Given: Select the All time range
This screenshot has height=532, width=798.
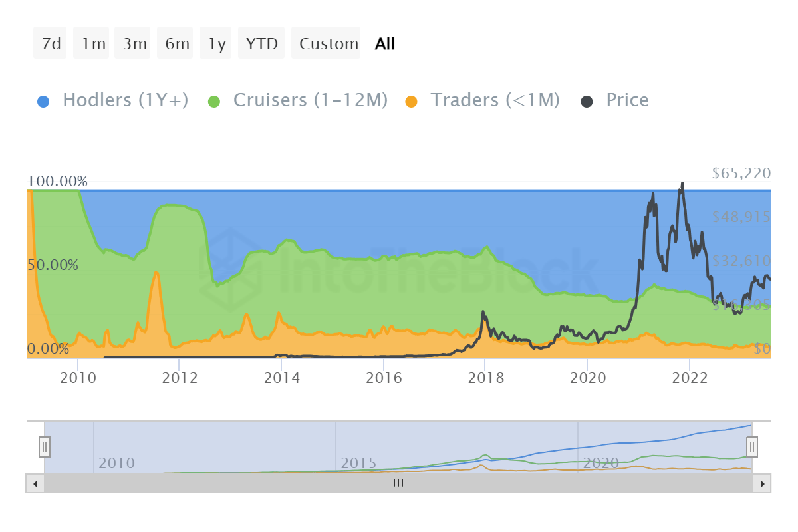Looking at the screenshot, I should [385, 43].
